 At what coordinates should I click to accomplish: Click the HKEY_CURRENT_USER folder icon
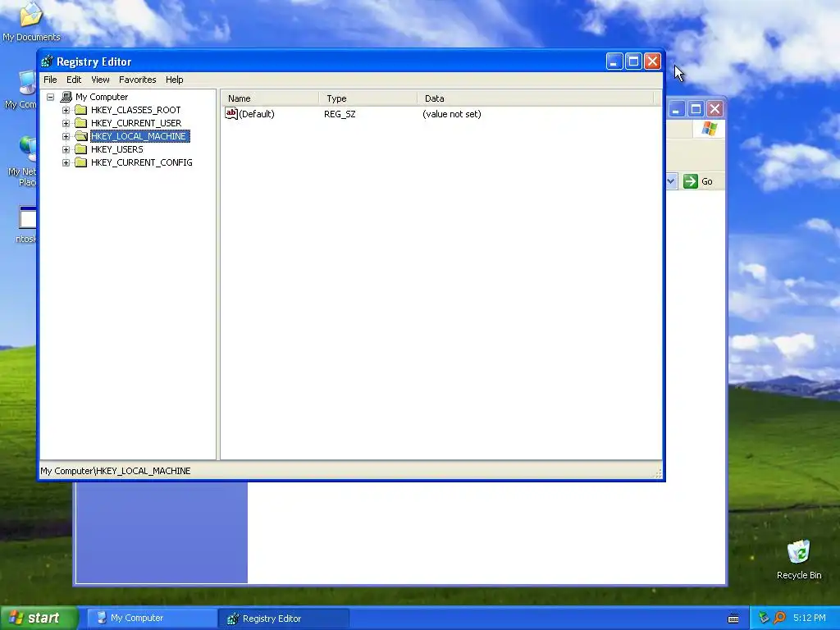click(x=81, y=123)
